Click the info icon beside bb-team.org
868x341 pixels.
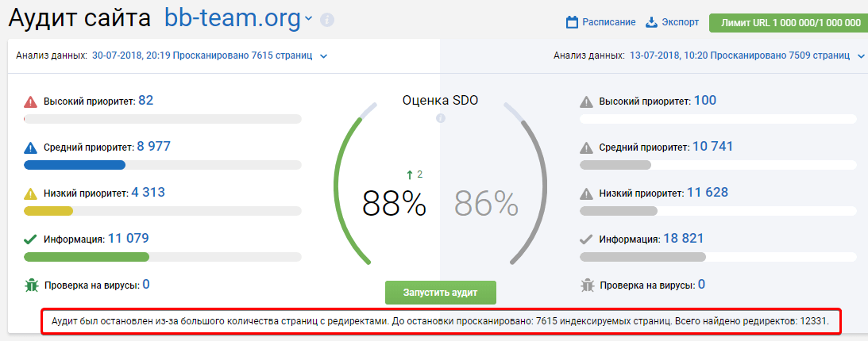click(x=327, y=20)
